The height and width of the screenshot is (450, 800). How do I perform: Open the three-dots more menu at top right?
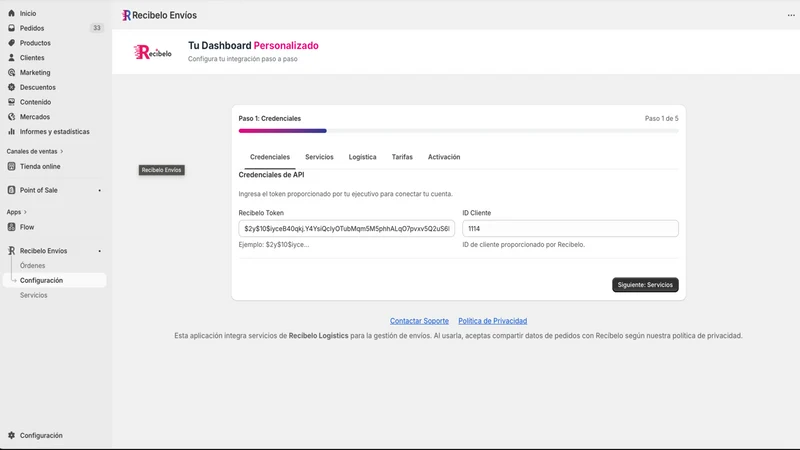click(x=791, y=15)
